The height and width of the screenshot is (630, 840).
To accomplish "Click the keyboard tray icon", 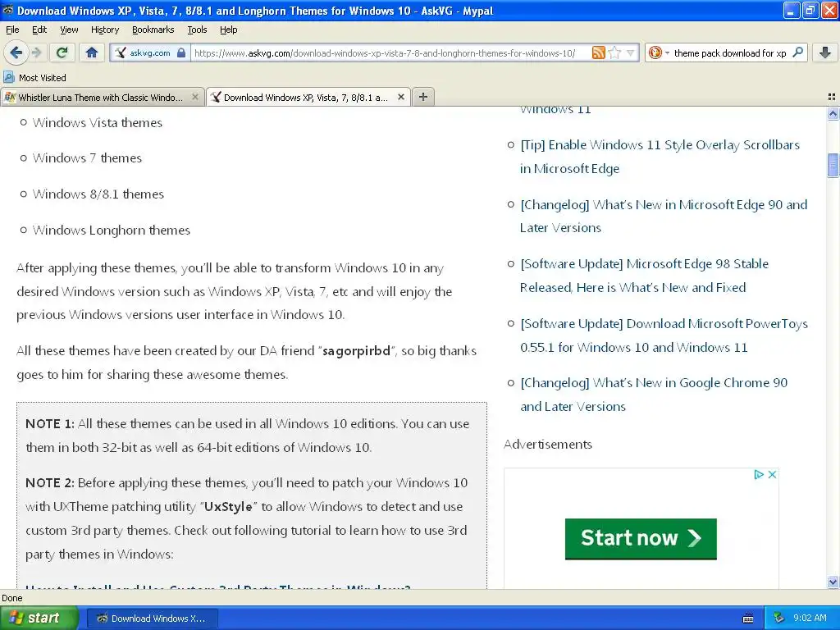I will [x=748, y=619].
